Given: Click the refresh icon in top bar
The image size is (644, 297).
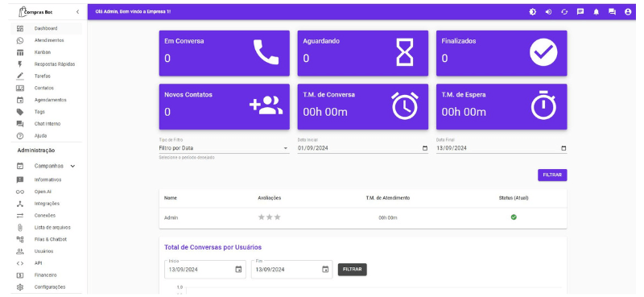Looking at the screenshot, I should [x=564, y=12].
